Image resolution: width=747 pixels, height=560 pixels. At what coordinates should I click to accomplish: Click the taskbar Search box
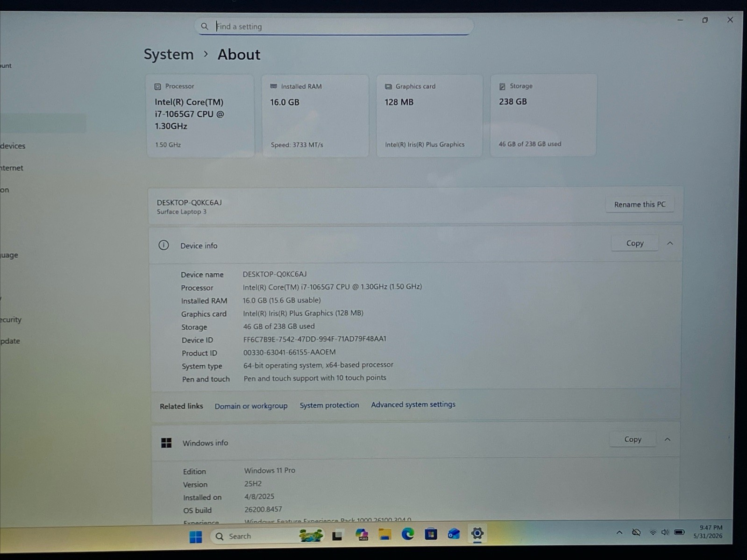coord(267,536)
